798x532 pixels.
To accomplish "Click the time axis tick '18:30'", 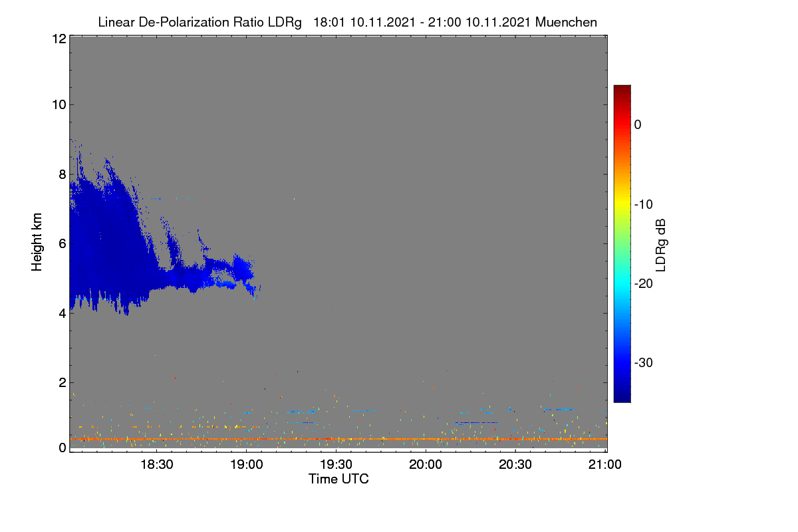I will pos(157,464).
